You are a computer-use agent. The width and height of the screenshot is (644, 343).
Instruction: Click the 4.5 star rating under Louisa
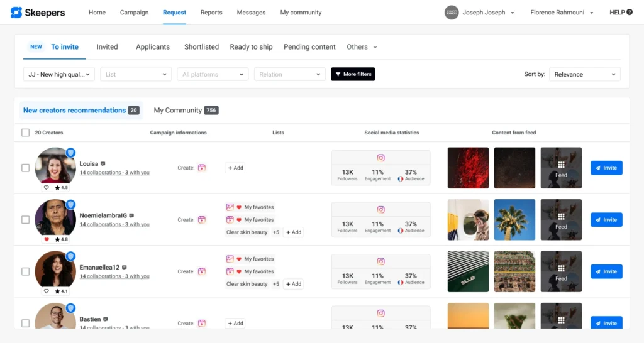61,187
